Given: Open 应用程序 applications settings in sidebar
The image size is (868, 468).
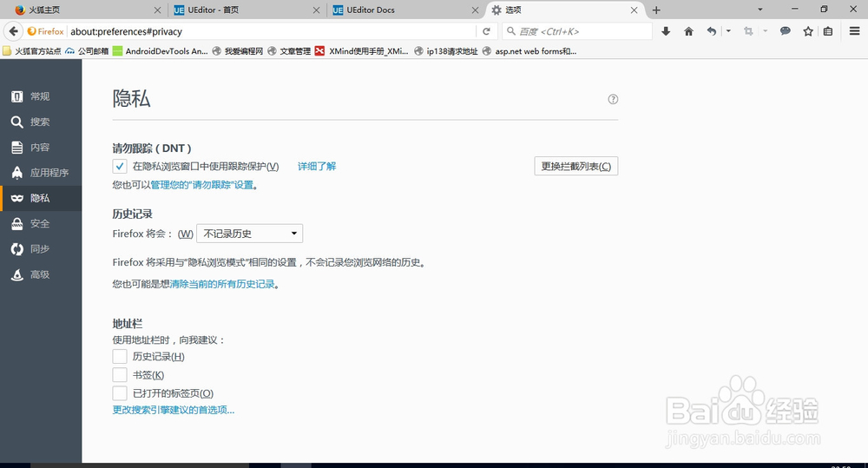Looking at the screenshot, I should 41,173.
